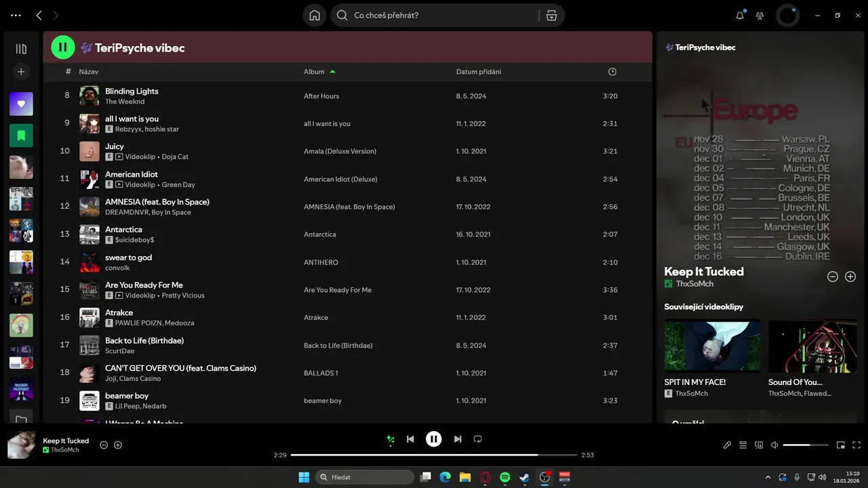Open The Weeknd artist link
This screenshot has width=868, height=488.
click(125, 102)
